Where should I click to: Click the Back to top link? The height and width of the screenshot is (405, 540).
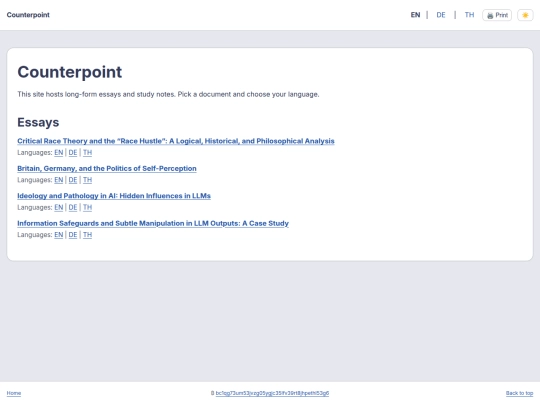[519, 393]
